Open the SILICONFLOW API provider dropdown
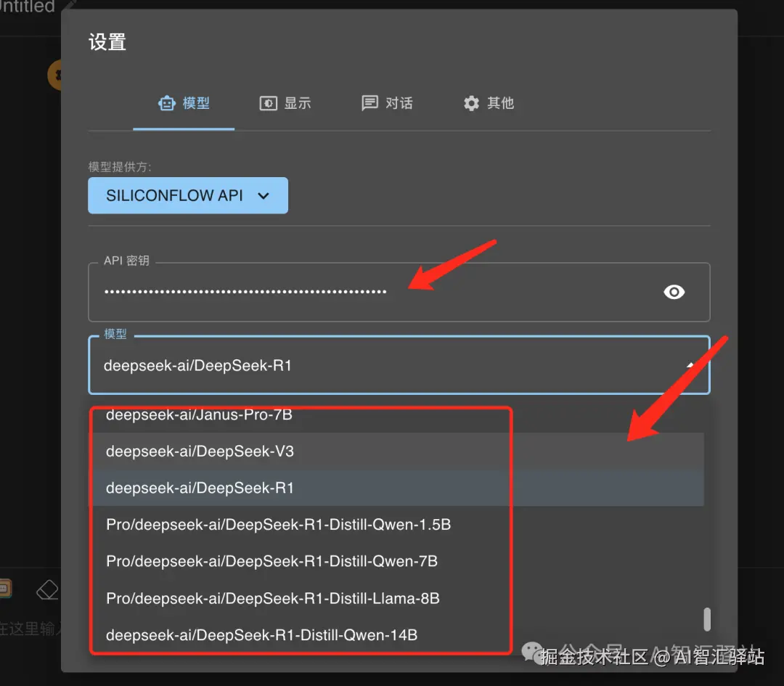Image resolution: width=784 pixels, height=686 pixels. (x=188, y=195)
